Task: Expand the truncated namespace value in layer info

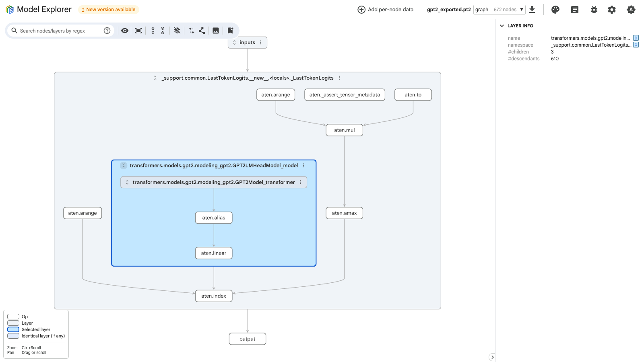Action: point(636,45)
